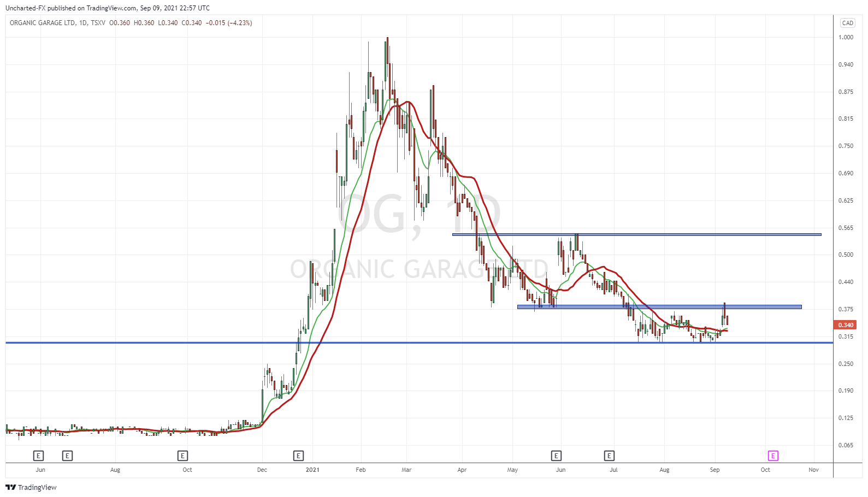Click the red 0.340 current price label
Screen dimensions: 868x497
click(846, 325)
